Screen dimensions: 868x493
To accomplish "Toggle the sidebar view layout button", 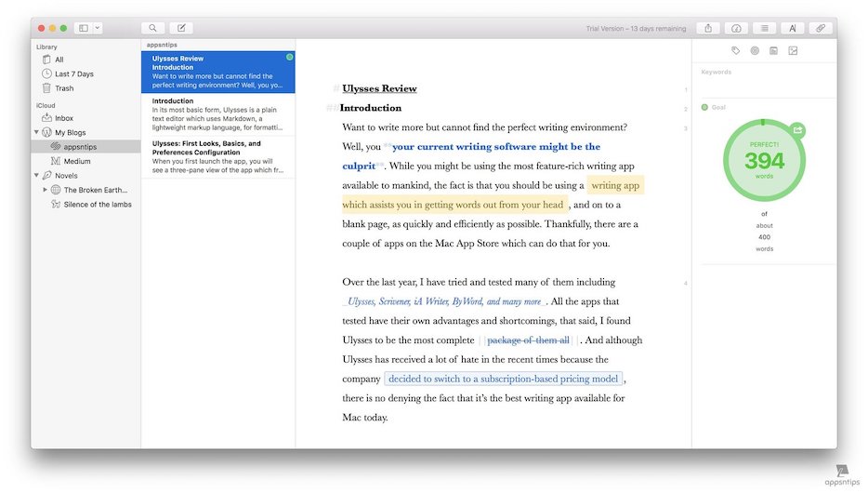I will point(84,29).
